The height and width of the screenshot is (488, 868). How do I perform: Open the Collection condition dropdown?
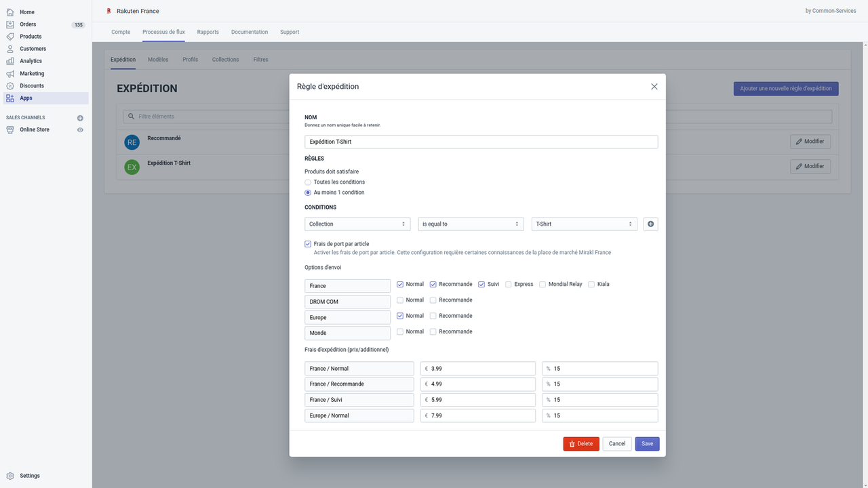click(357, 224)
